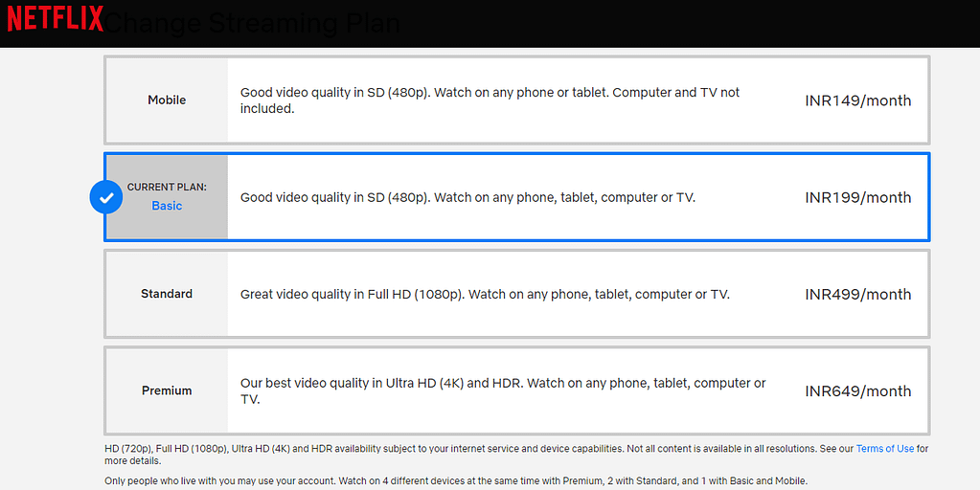
Task: Click the 'CURRENT PLAN:' label
Action: tap(167, 187)
